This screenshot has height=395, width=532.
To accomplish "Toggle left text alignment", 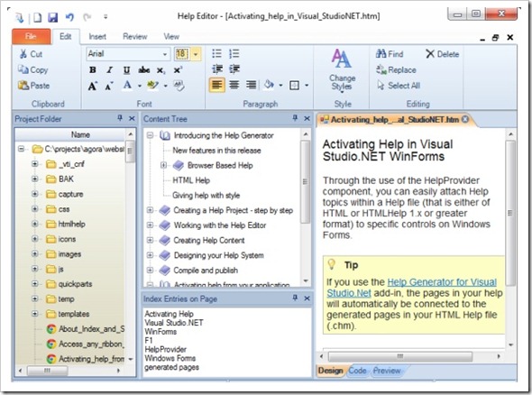I will (x=216, y=85).
